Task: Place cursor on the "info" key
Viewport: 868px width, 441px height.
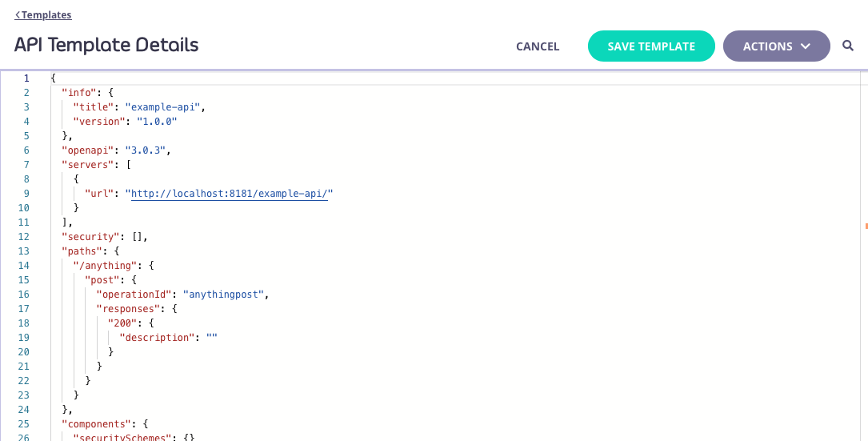Action: pos(79,93)
